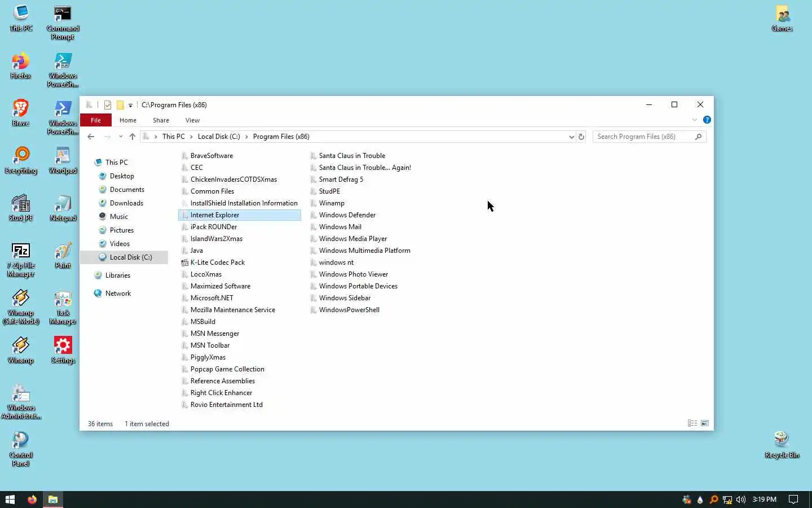
Task: Launch Command Prompt desktop shortcut
Action: (63, 23)
